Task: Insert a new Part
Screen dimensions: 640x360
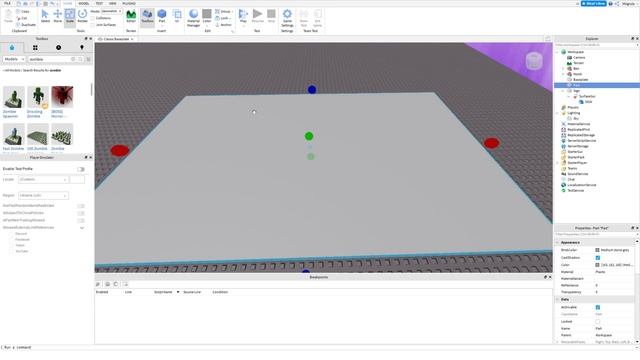Action: tap(162, 16)
